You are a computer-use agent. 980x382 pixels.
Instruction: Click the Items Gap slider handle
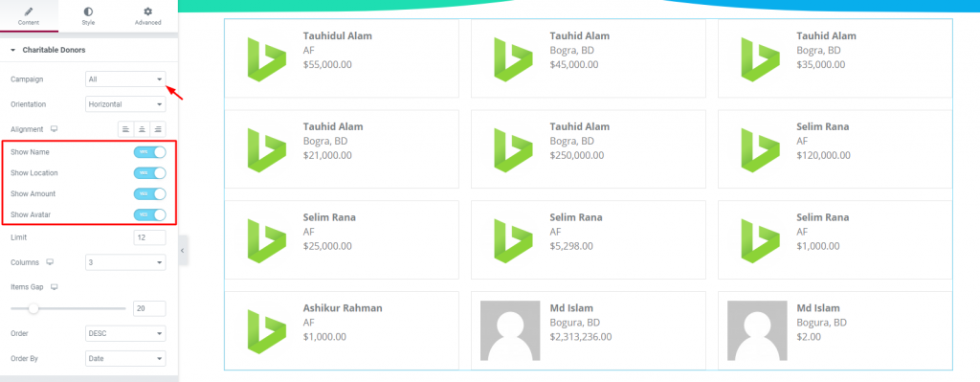click(33, 308)
